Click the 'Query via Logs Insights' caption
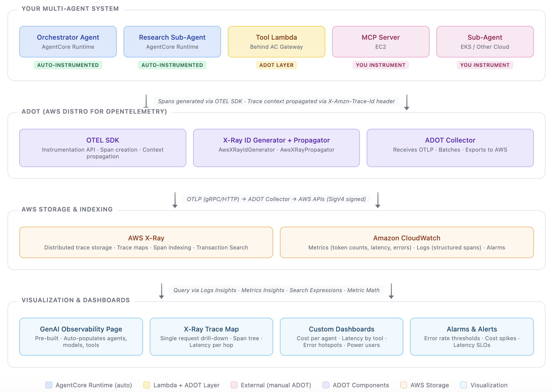The height and width of the screenshot is (392, 551). tap(277, 290)
